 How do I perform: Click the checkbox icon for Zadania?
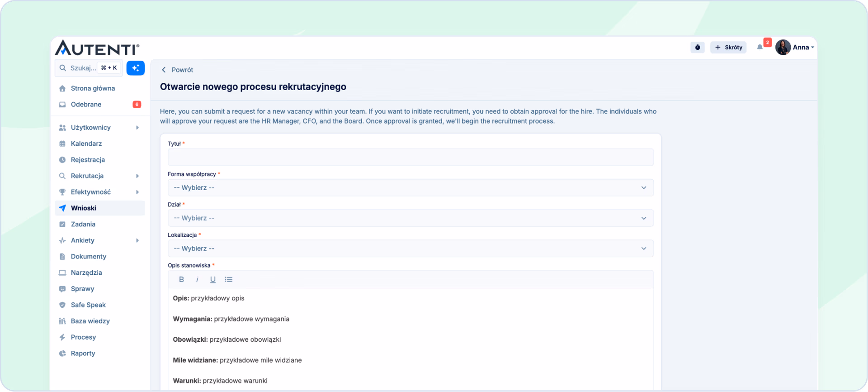62,224
